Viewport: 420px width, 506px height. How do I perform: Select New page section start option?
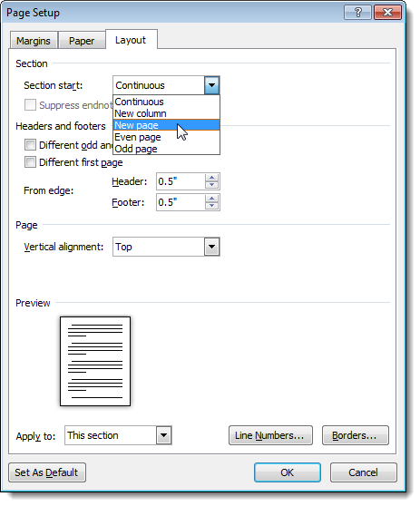[x=166, y=125]
